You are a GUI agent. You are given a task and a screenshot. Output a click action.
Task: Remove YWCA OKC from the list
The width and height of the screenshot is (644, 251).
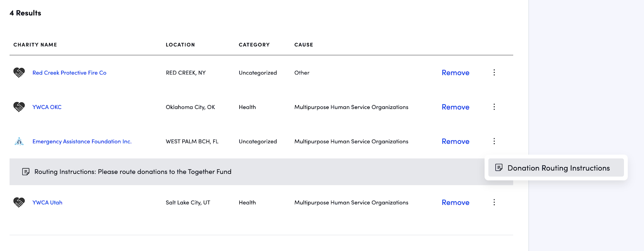455,107
